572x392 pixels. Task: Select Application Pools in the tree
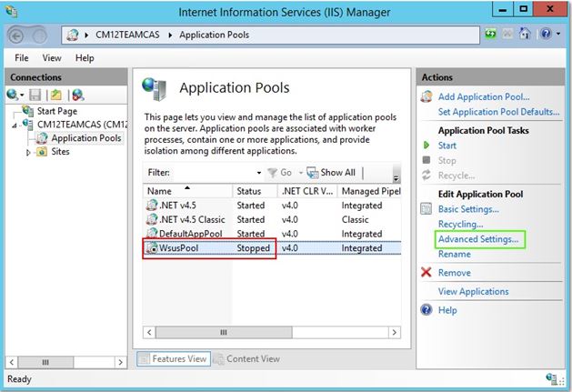[86, 138]
